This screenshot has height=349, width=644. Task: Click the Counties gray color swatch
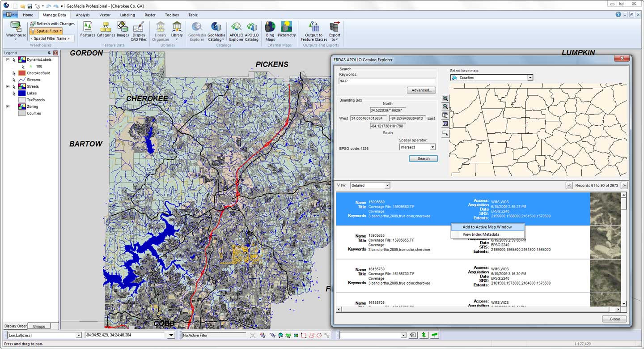click(22, 113)
